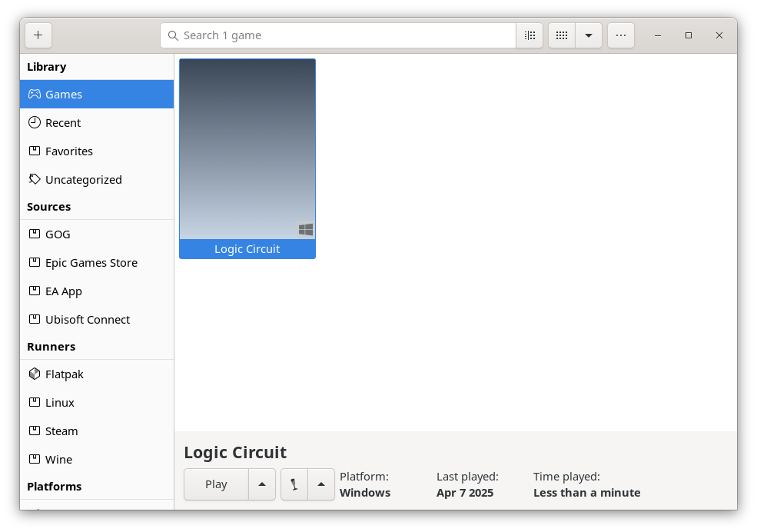The width and height of the screenshot is (757, 532).
Task: Click the icon next to Favorites
Action: (35, 151)
